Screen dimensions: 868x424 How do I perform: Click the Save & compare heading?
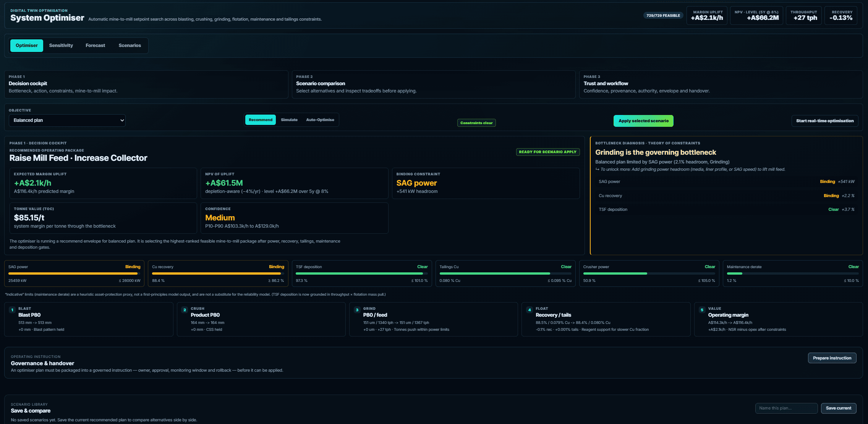31,411
